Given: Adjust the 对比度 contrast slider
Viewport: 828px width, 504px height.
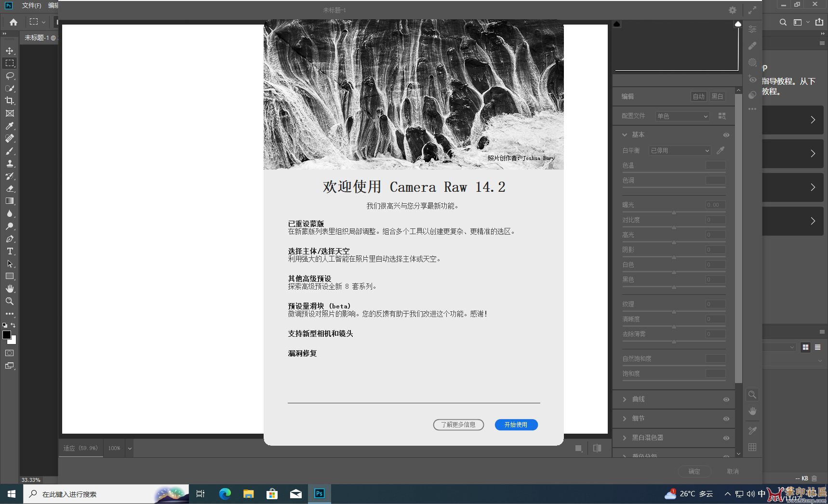Looking at the screenshot, I should pyautogui.click(x=674, y=227).
